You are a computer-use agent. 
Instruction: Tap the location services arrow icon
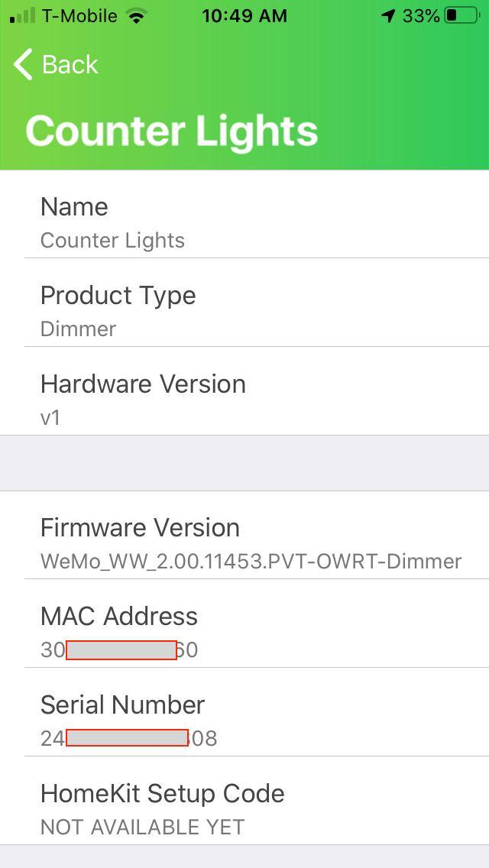(x=389, y=15)
